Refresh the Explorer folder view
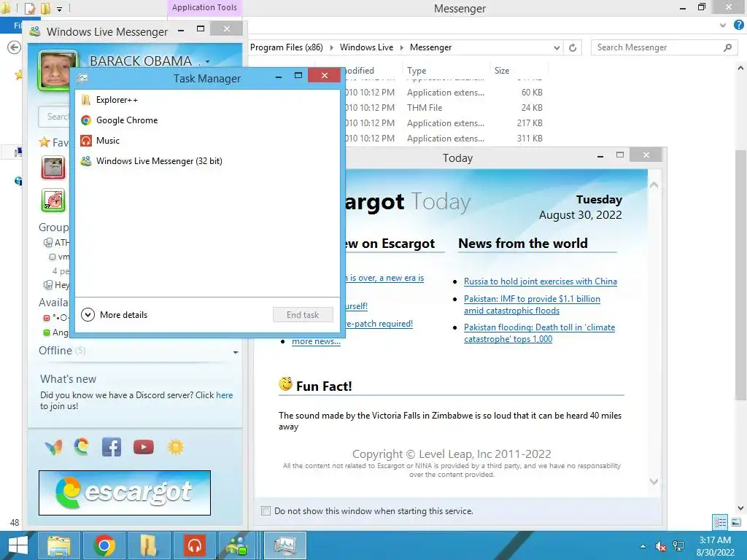 tap(573, 47)
